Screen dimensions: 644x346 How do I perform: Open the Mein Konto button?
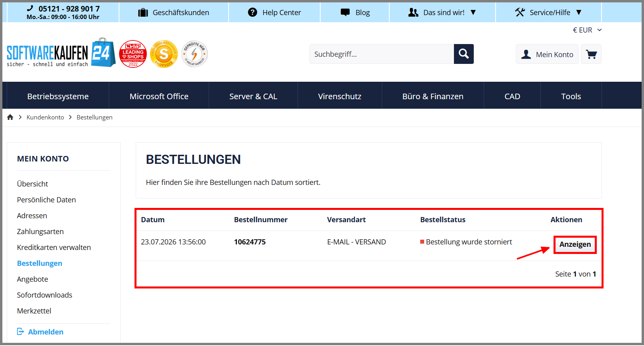547,54
